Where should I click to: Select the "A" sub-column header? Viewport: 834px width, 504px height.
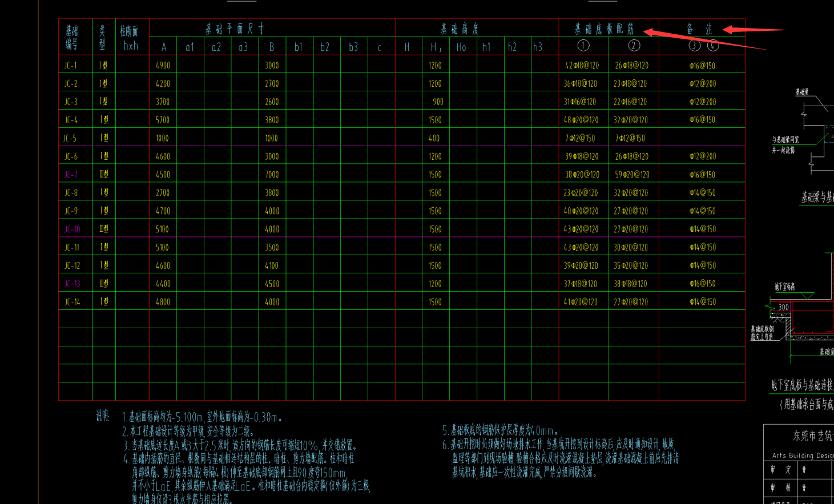tap(164, 47)
